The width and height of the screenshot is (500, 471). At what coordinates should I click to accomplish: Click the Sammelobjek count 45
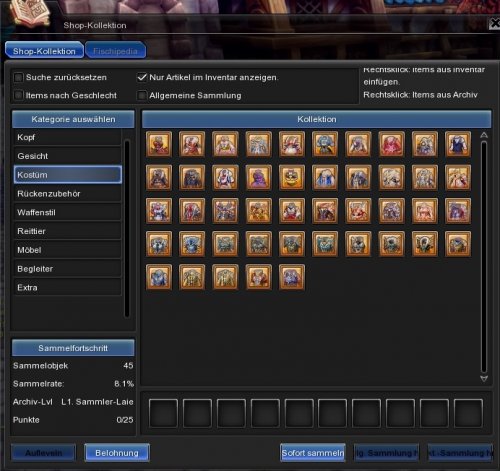pos(128,366)
